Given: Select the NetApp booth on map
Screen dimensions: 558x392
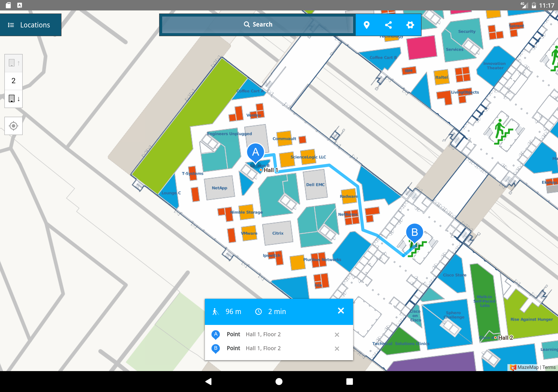Looking at the screenshot, I should click(219, 188).
